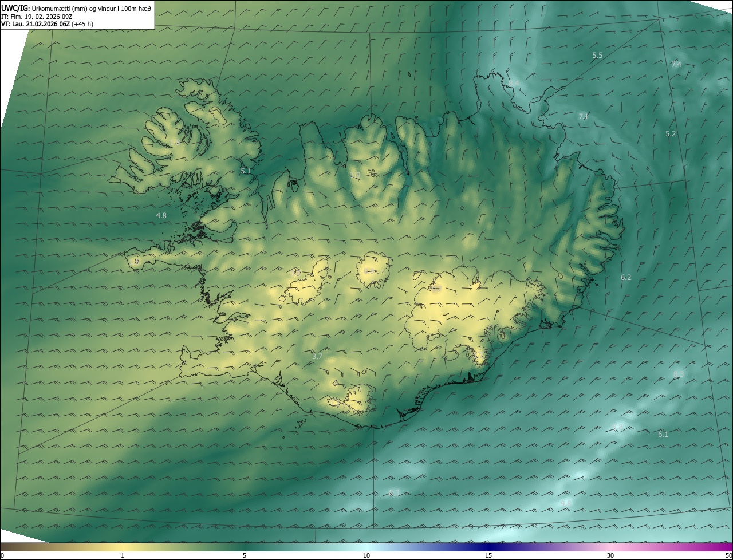The image size is (733, 560).
Task: Click the 15 tick on the color scale
Action: point(488,555)
